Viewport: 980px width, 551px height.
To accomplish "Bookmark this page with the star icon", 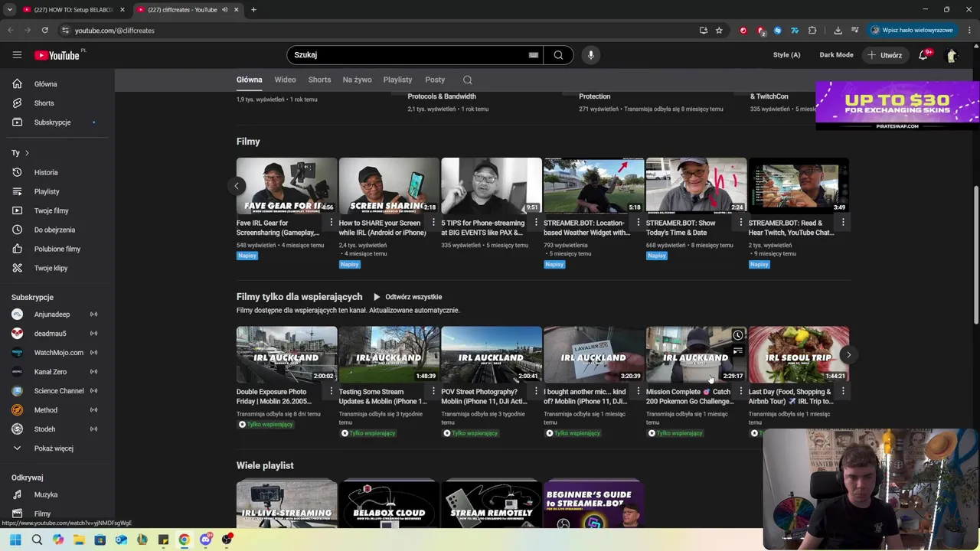I will 719,31.
